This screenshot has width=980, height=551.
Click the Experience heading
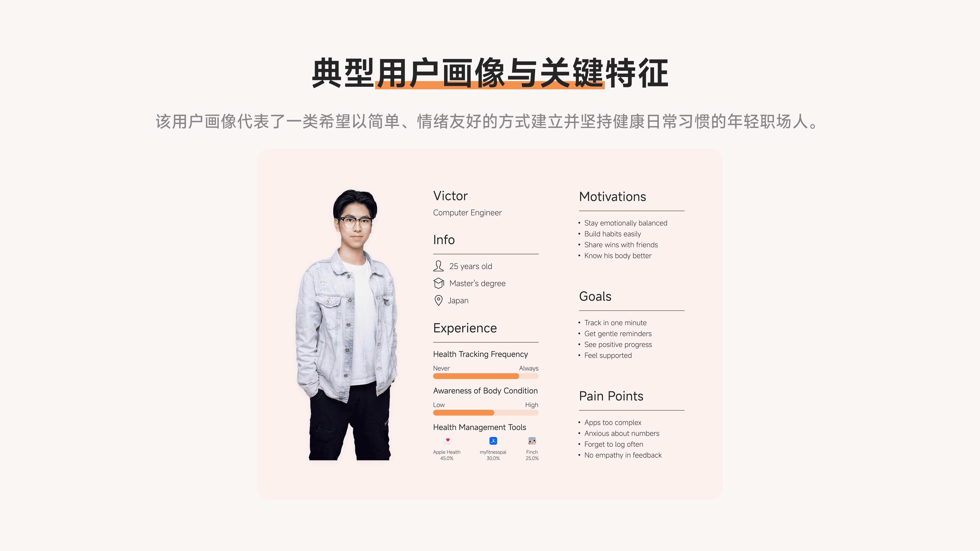pos(465,328)
